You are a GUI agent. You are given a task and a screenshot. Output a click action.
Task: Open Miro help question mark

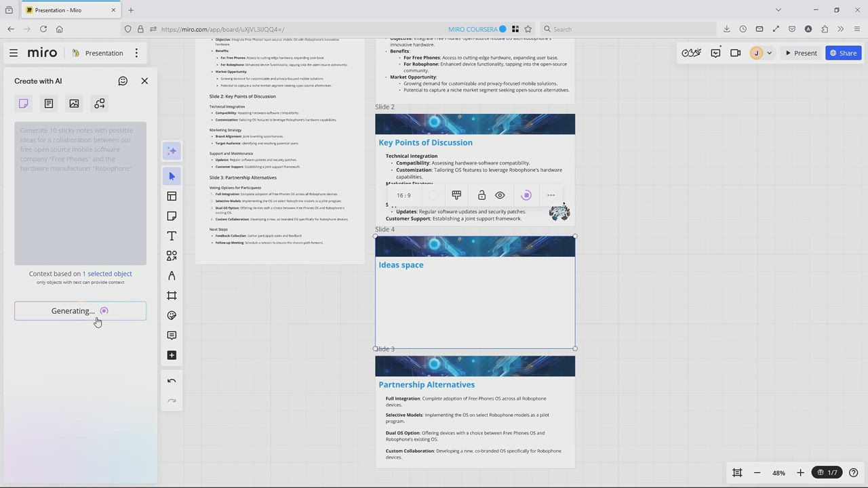click(x=854, y=472)
